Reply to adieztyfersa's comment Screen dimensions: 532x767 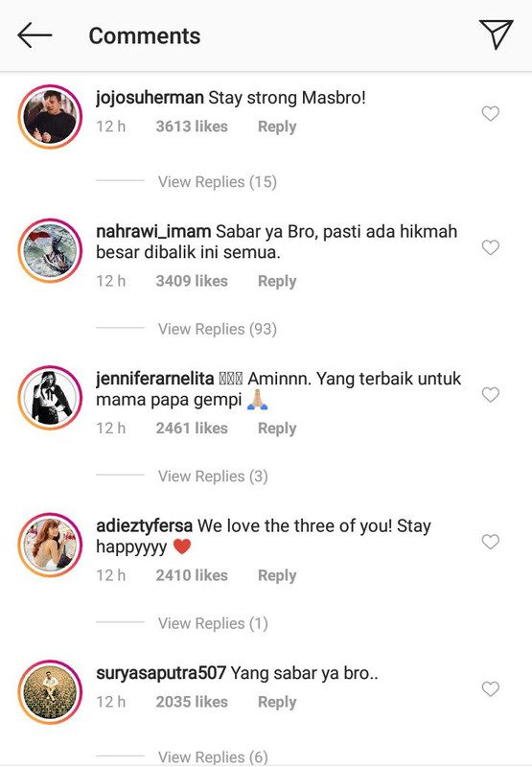(277, 576)
